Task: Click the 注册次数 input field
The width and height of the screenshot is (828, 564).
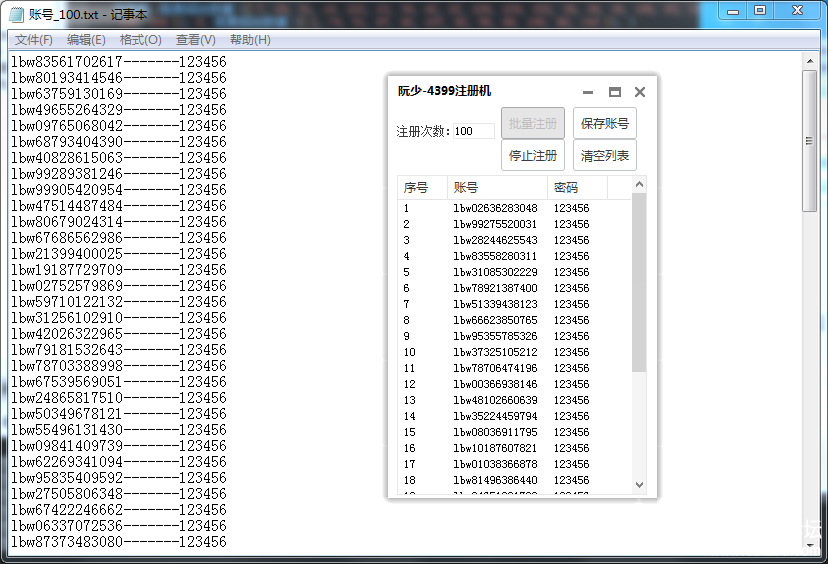Action: [473, 131]
